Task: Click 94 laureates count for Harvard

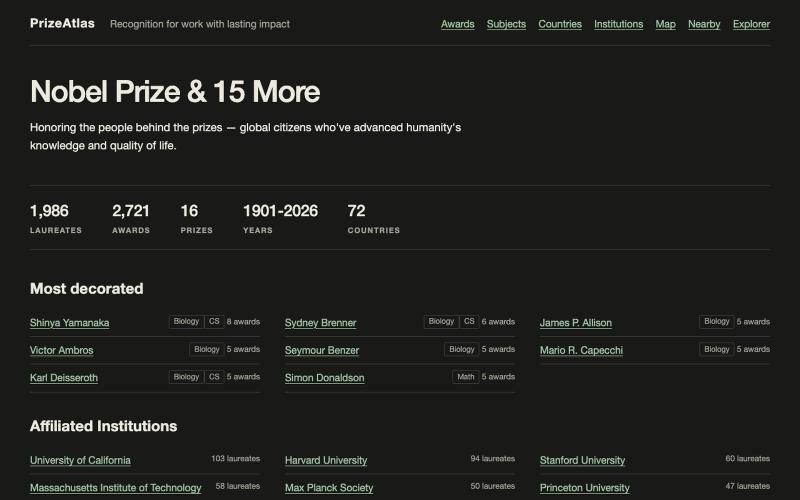Action: (493, 459)
